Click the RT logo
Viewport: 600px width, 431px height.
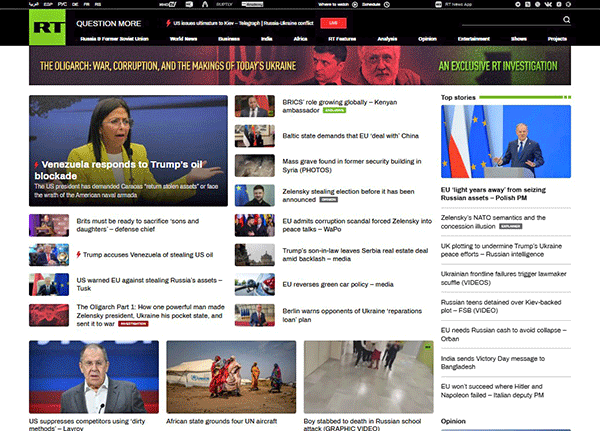[x=44, y=23]
